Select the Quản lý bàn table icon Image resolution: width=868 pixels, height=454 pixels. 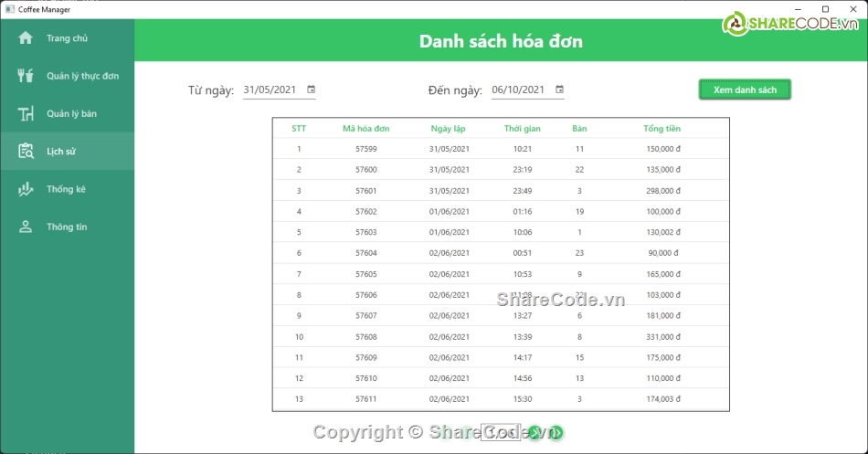[26, 113]
